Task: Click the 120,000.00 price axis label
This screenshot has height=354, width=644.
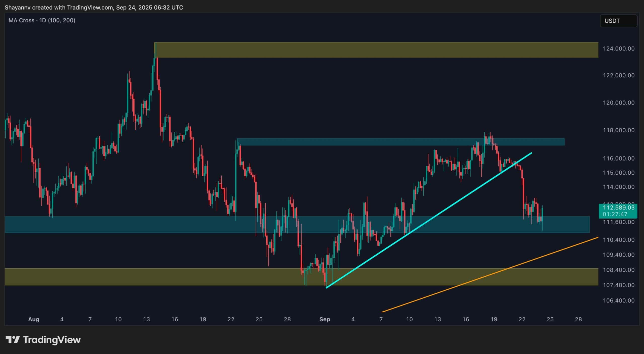Action: 619,103
